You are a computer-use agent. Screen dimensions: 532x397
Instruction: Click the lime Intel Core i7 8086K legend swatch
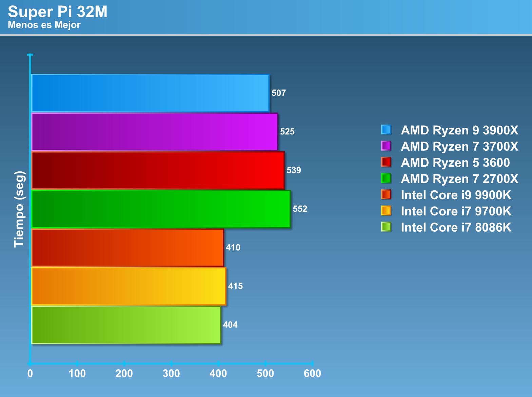(x=386, y=227)
